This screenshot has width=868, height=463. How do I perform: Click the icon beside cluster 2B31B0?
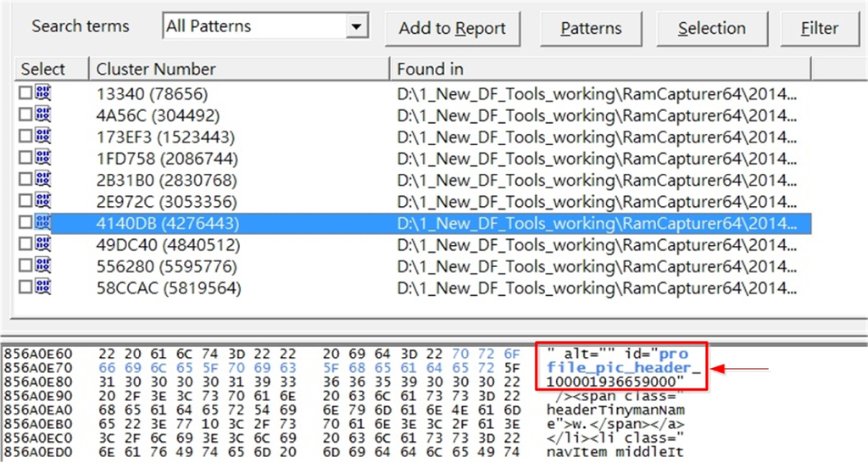[42, 179]
